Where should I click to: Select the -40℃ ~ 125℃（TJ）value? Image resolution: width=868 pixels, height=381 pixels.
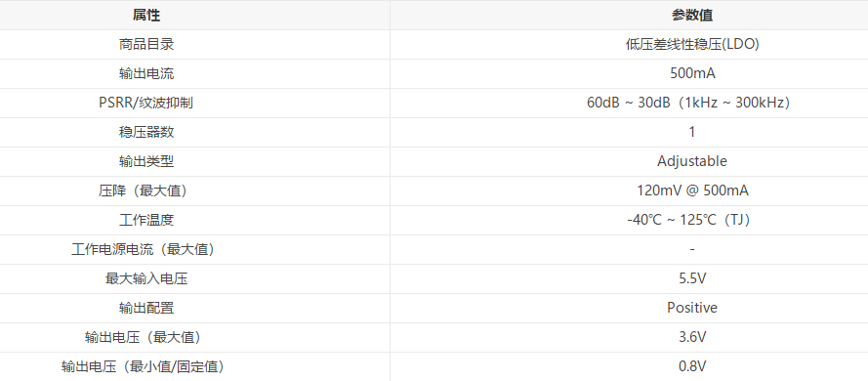coord(692,221)
